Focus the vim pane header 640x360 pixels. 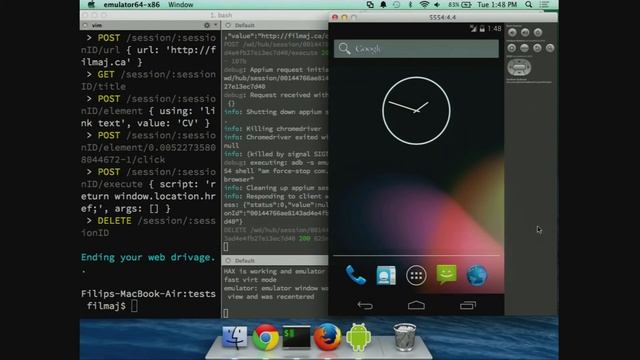tap(150, 25)
